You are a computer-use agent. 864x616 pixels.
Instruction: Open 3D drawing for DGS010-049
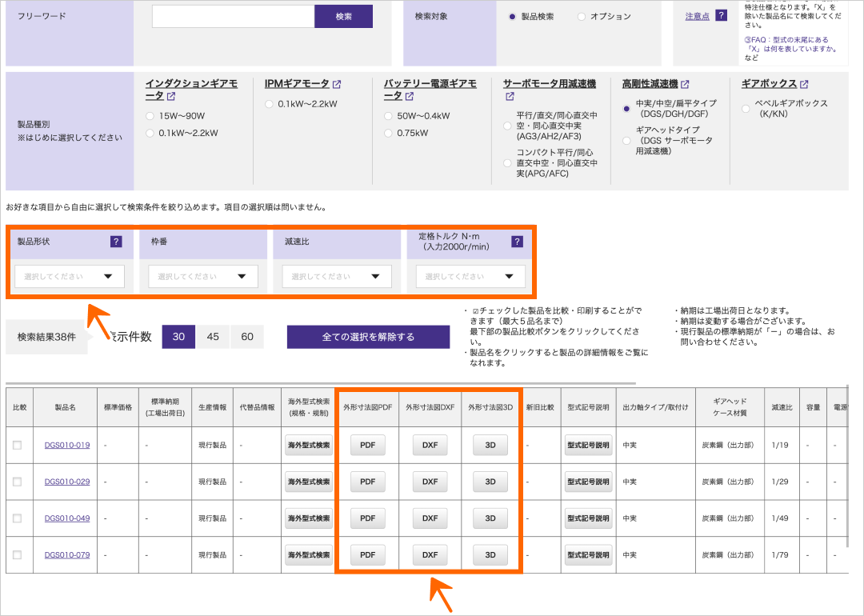point(490,518)
